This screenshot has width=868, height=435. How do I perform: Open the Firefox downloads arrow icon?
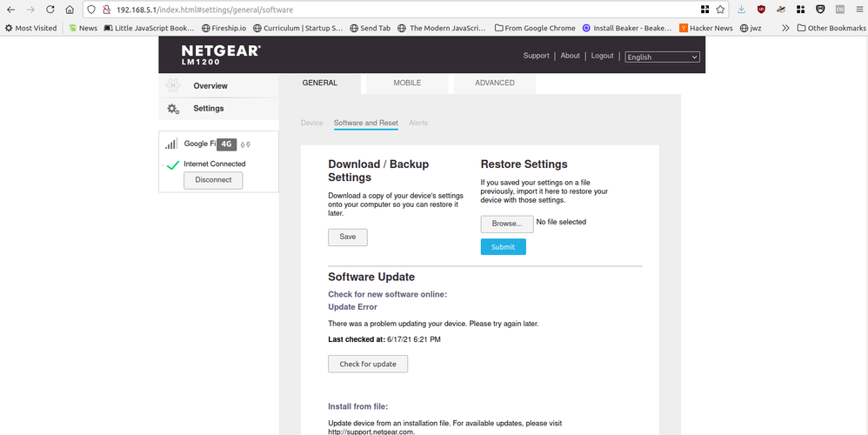(741, 10)
